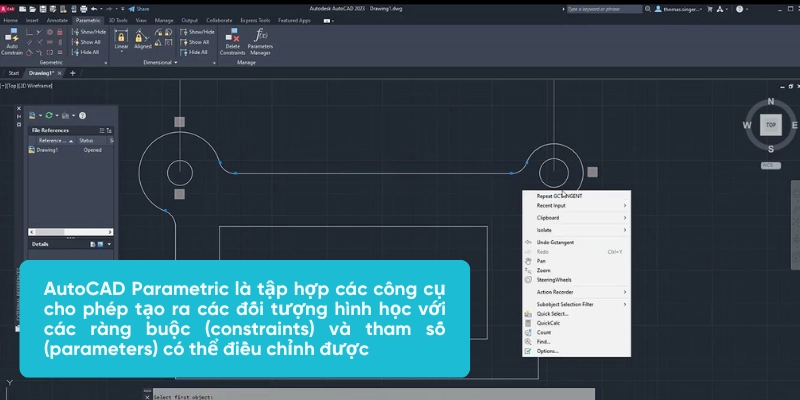This screenshot has width=800, height=400.
Task: Switch File References to list view
Action: click(x=102, y=131)
